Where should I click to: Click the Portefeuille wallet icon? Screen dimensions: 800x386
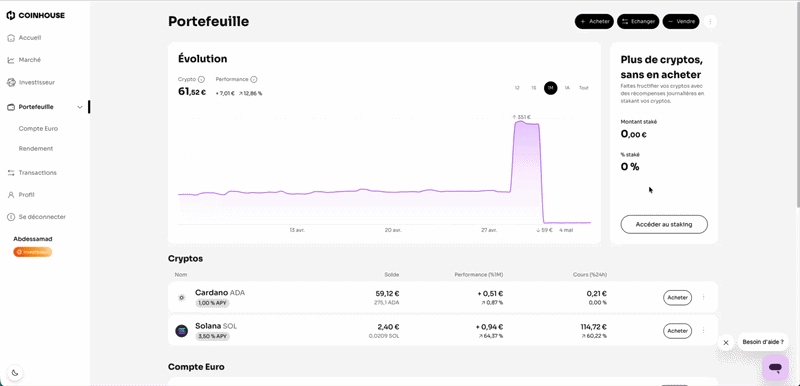click(x=11, y=107)
